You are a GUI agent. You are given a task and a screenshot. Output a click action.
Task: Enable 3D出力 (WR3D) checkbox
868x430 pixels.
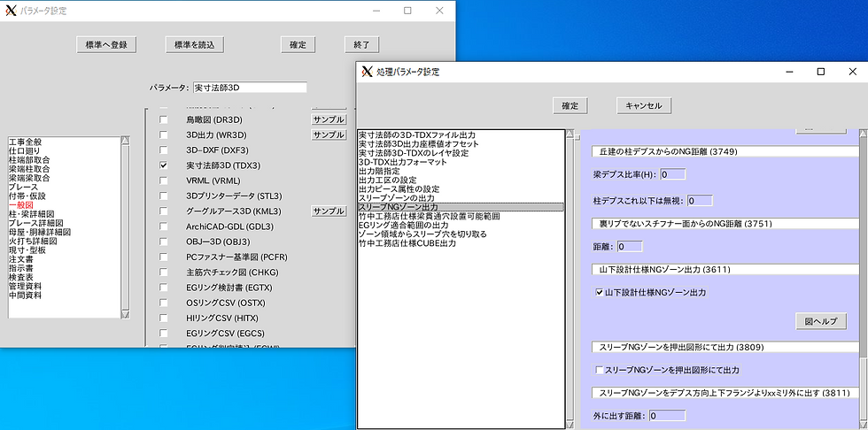163,134
